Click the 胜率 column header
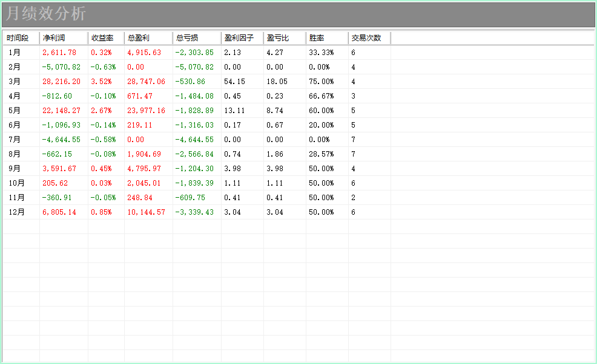Screen dimensions: 597x364 click(x=327, y=38)
